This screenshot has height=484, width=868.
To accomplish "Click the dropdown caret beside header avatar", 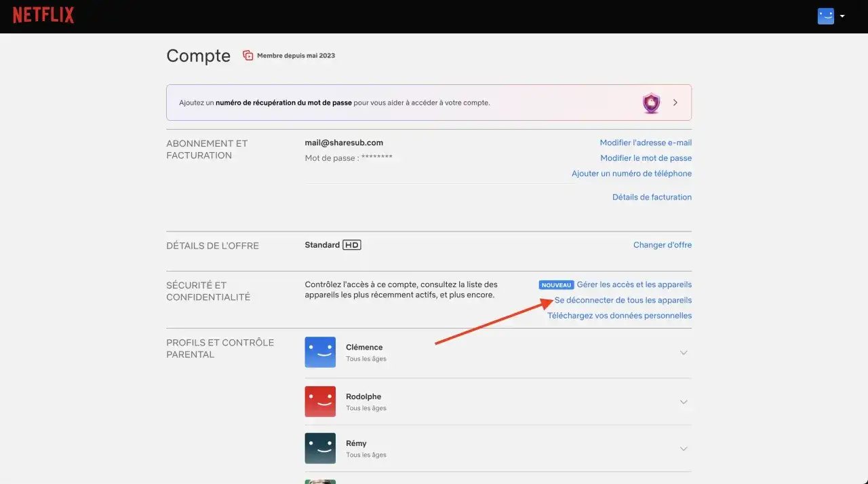I will (842, 16).
